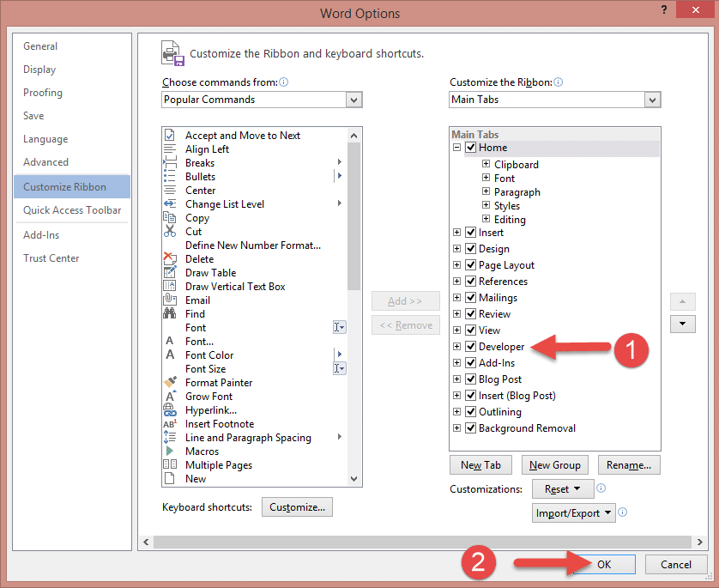Screen dimensions: 719x588
Task: Uncheck the References tab checkbox
Action: coord(470,282)
